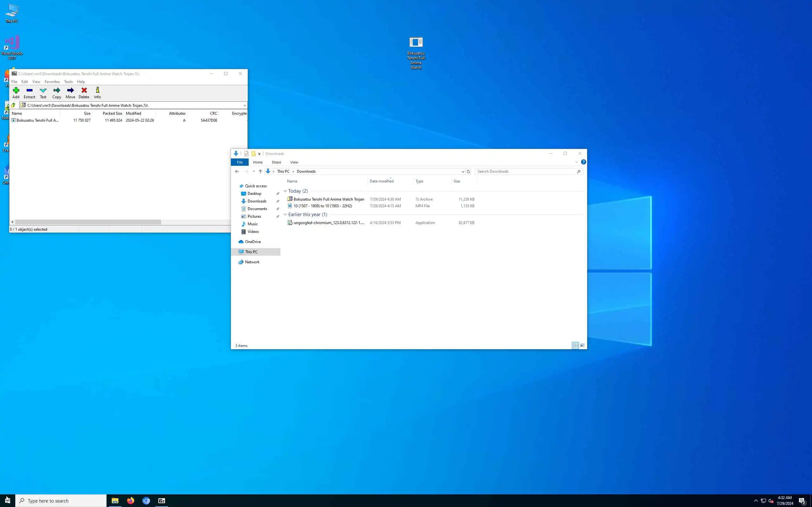Expand the Explorer address bar history dropdown
The height and width of the screenshot is (507, 812).
(x=463, y=171)
